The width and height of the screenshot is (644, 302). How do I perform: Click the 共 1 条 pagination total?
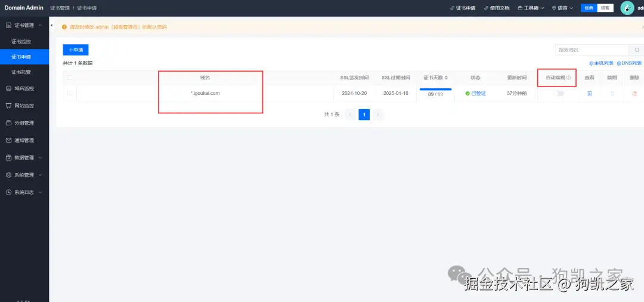click(332, 115)
